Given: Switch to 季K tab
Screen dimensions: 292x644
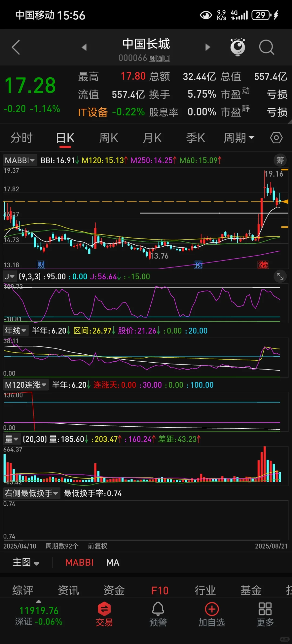Looking at the screenshot, I should 195,138.
